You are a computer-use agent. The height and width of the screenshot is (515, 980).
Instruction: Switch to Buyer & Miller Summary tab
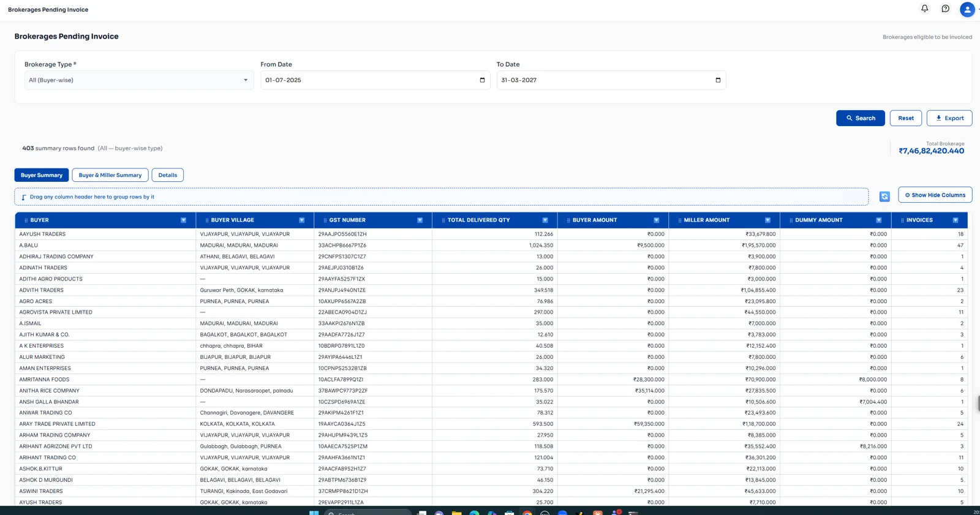pos(110,175)
